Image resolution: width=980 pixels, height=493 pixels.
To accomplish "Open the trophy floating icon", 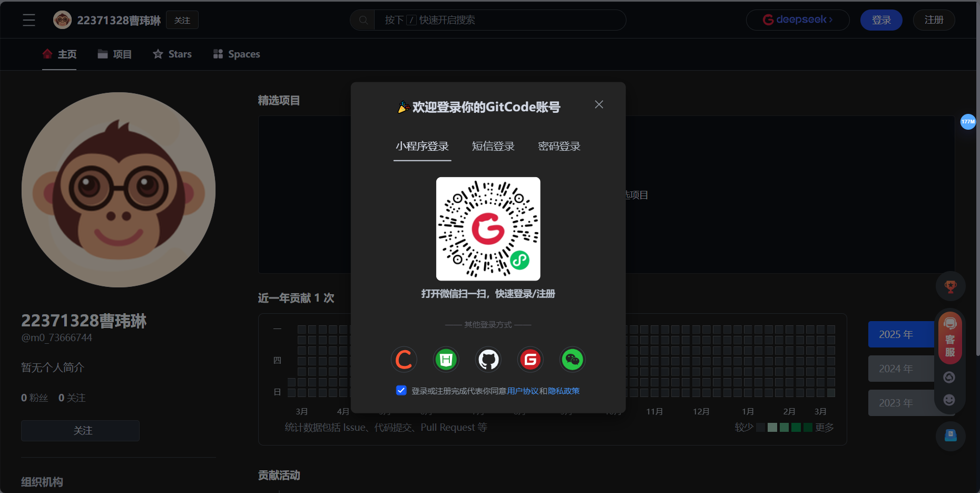I will click(950, 286).
